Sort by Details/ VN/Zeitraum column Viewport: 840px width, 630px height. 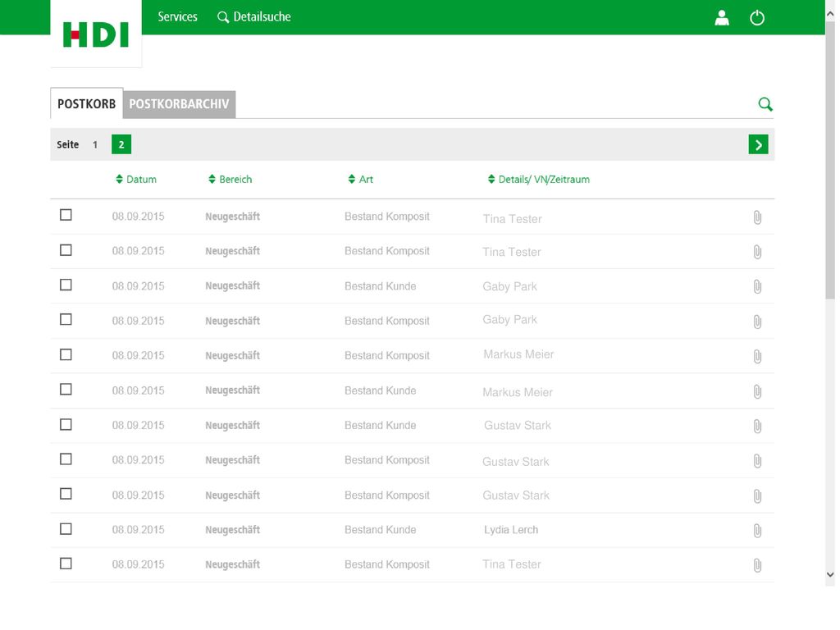click(539, 180)
